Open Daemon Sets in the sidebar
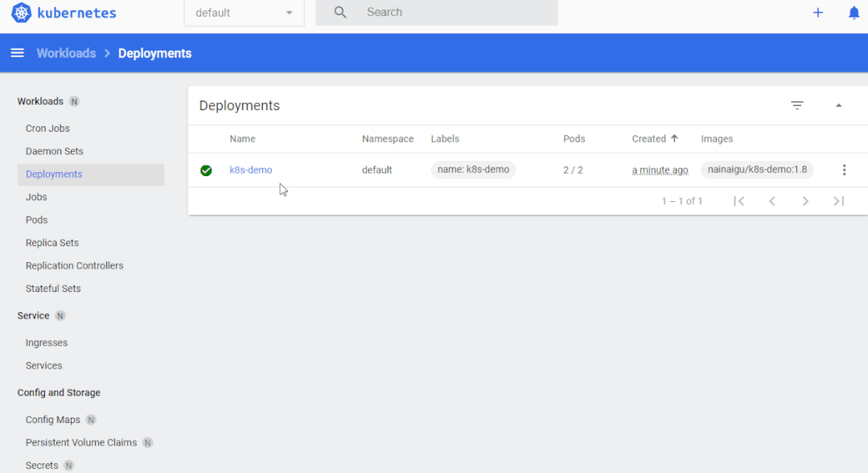 coord(54,151)
